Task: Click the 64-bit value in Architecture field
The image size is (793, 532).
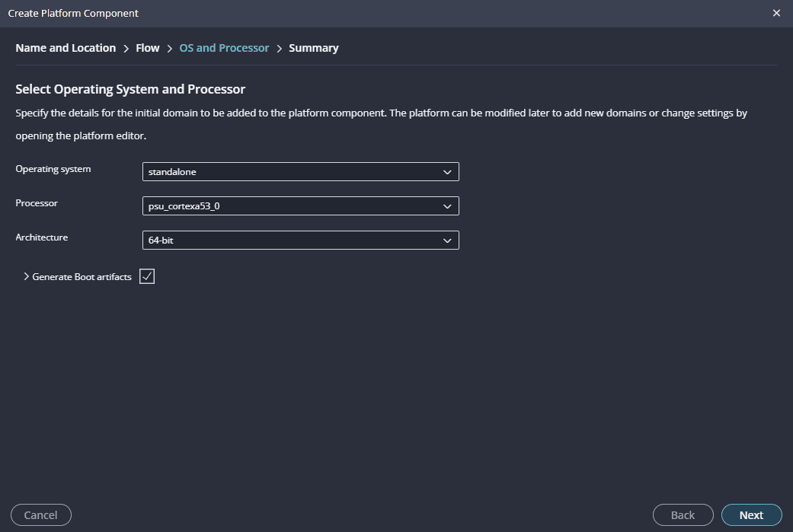Action: [x=162, y=241]
